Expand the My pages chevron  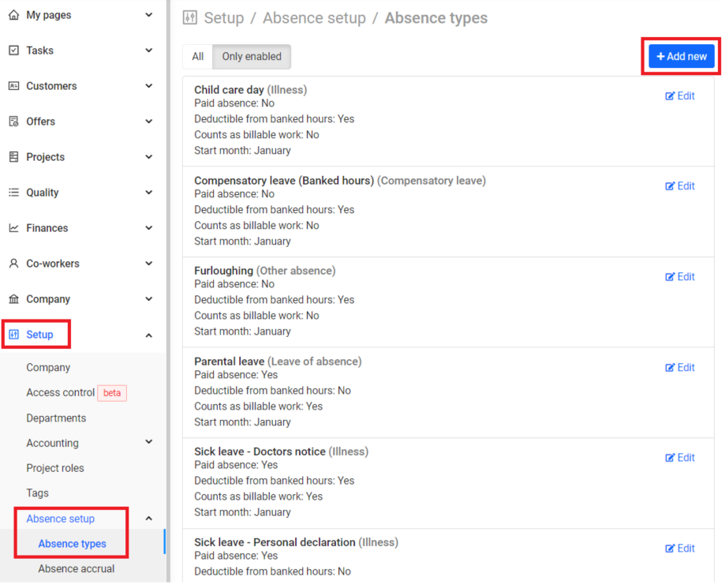[149, 15]
